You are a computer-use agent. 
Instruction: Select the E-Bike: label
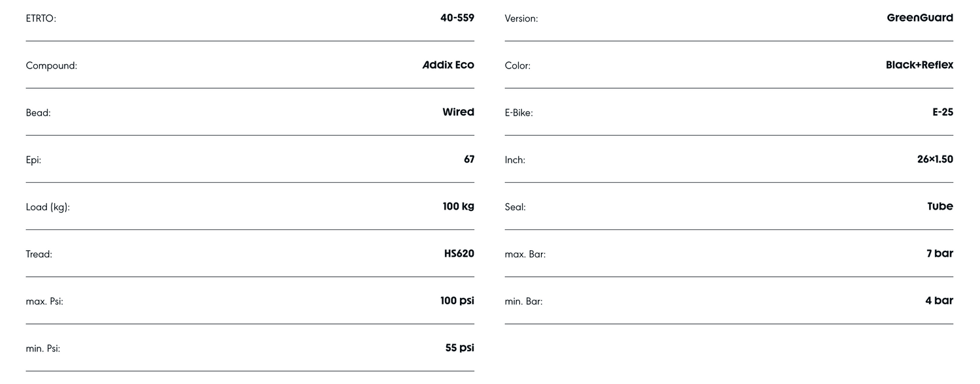point(519,113)
